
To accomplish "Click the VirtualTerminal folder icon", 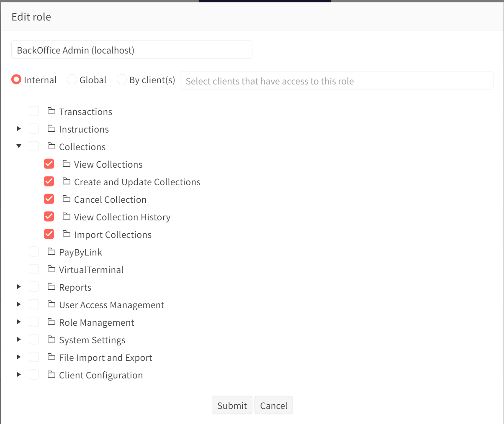I will pos(51,269).
